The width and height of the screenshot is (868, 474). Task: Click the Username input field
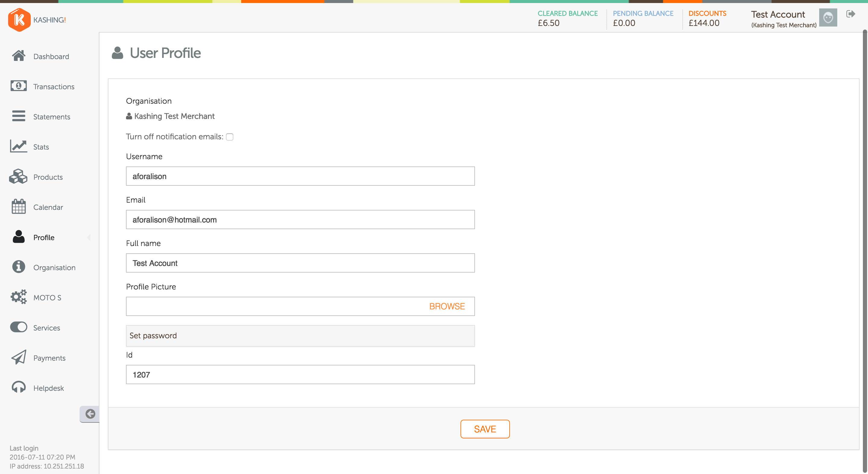coord(300,176)
